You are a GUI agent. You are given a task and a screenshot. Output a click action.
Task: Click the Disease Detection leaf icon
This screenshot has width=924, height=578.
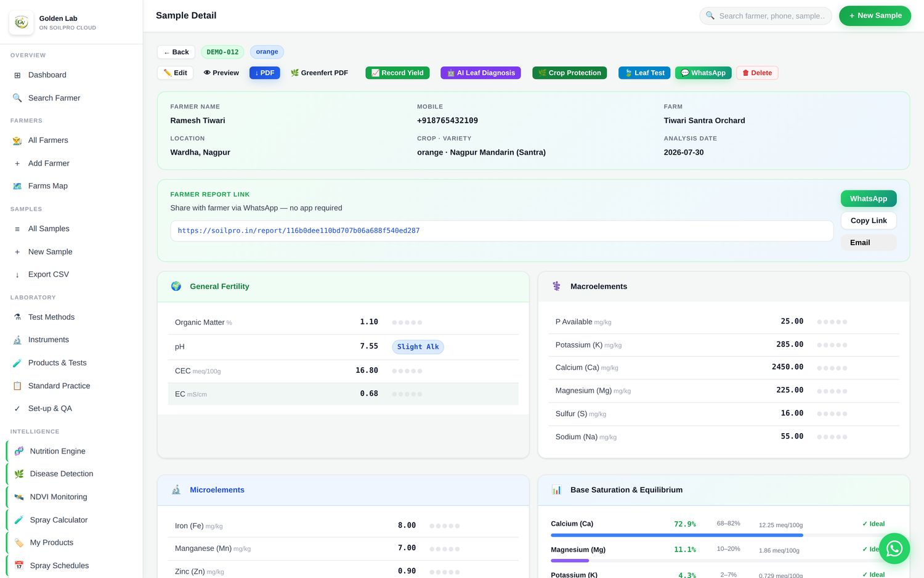pos(19,474)
